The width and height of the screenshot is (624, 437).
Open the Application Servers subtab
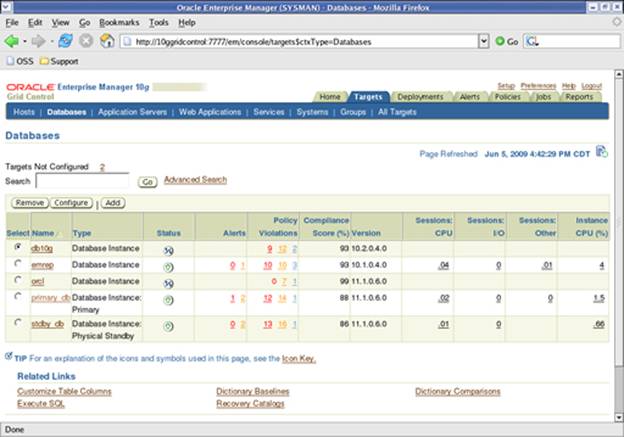click(x=133, y=112)
